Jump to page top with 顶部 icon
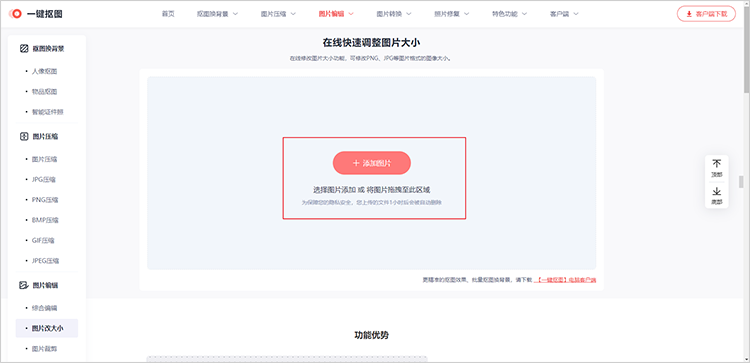Screen dimensions: 750x363 717,168
